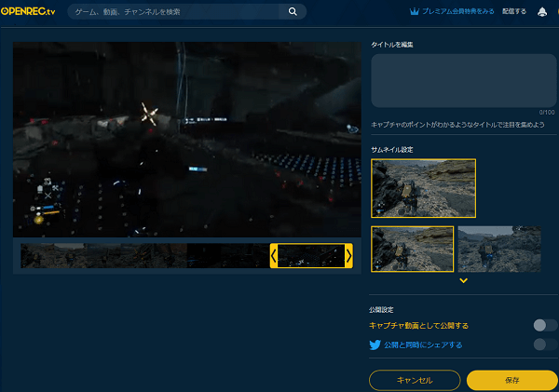Click the right trim handle arrow
559x392 pixels.
tap(348, 255)
